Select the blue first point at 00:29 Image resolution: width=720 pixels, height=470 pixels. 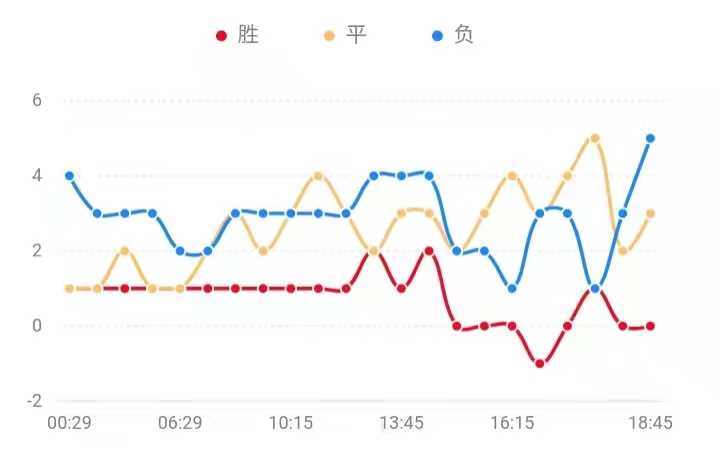tap(69, 176)
